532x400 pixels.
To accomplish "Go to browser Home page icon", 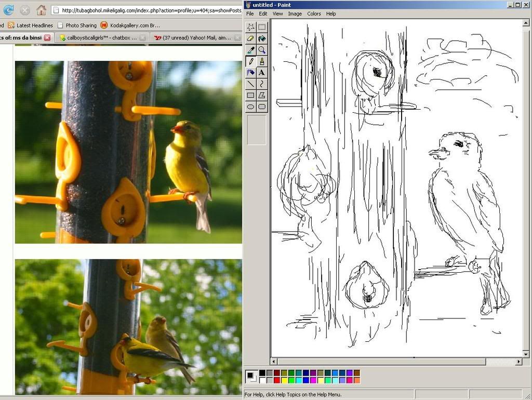I will click(x=42, y=10).
